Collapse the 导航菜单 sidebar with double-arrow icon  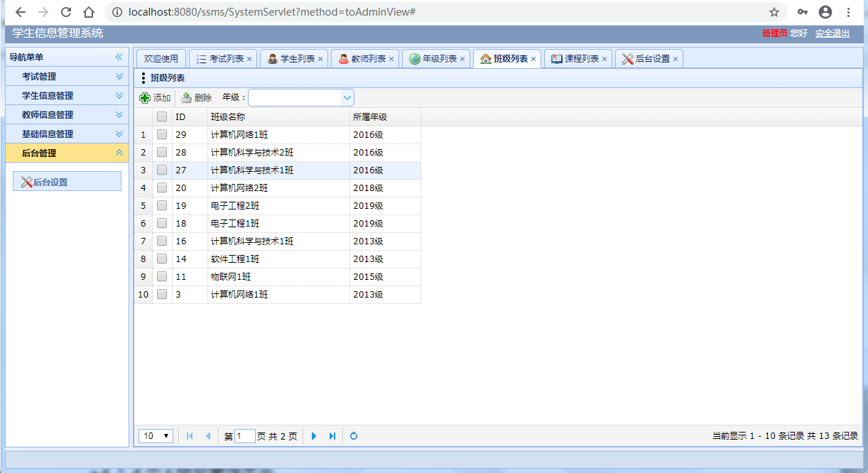(120, 58)
